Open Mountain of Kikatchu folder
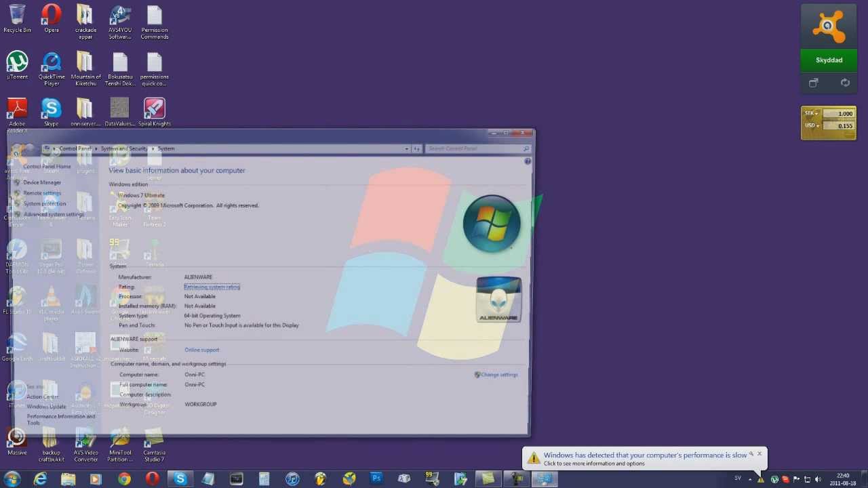The height and width of the screenshot is (488, 868). pos(85,68)
